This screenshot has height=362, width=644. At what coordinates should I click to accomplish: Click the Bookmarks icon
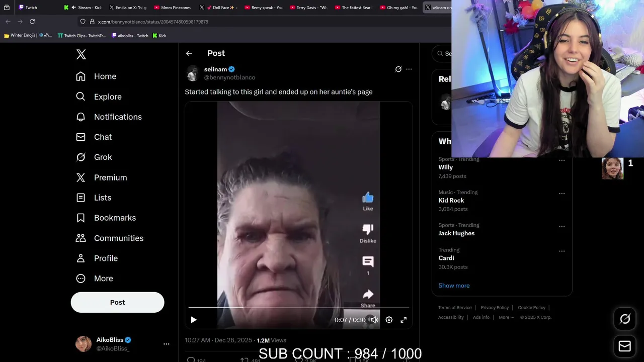click(x=80, y=218)
